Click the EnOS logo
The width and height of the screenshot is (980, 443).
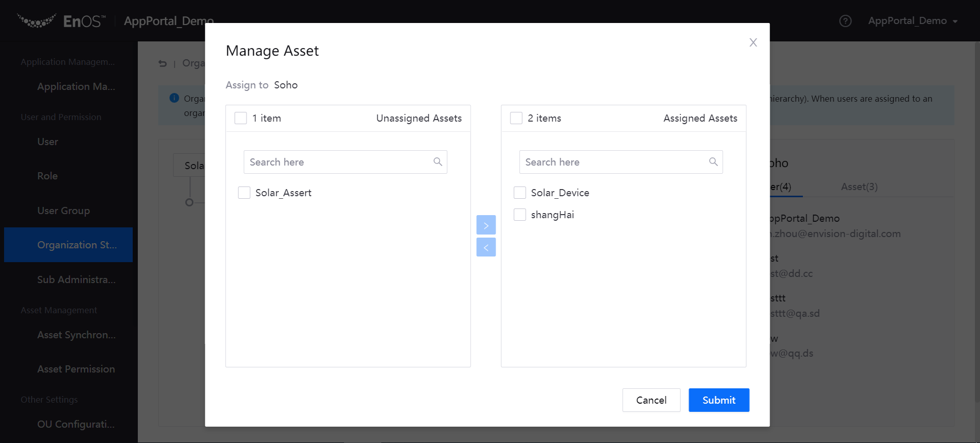point(61,21)
